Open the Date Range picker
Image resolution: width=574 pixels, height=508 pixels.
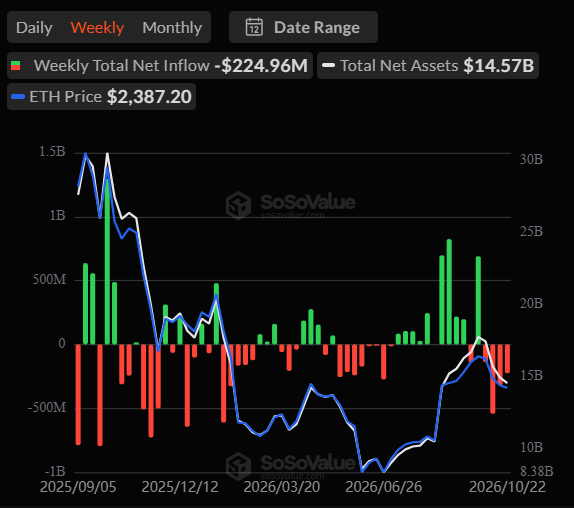point(303,27)
